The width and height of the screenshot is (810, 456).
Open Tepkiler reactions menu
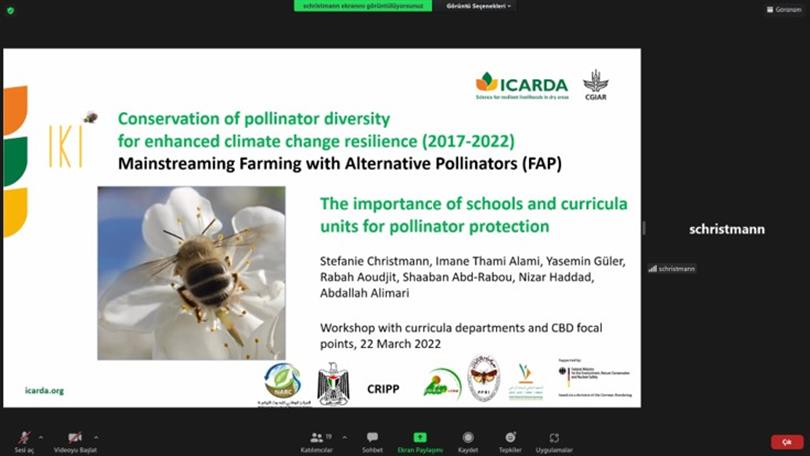click(x=510, y=441)
